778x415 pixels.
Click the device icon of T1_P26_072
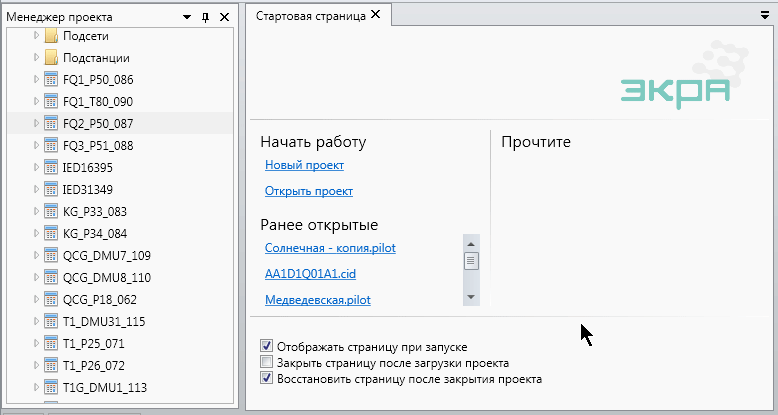click(x=51, y=365)
